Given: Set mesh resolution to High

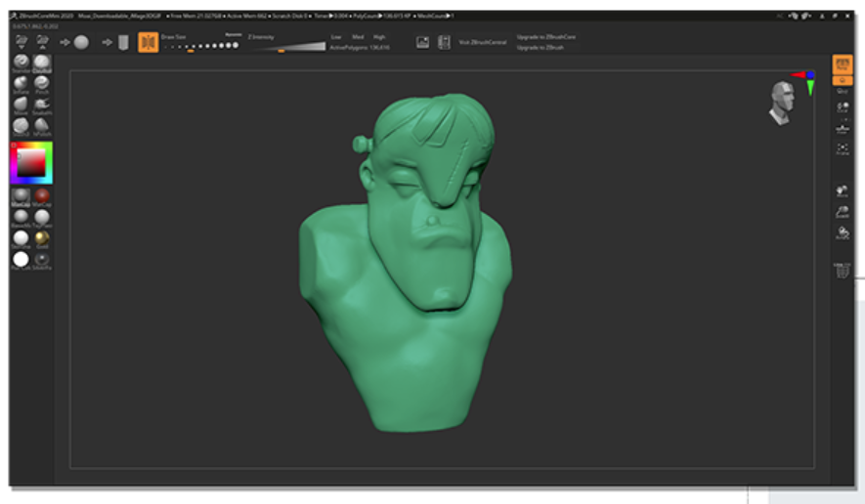Looking at the screenshot, I should (x=379, y=36).
